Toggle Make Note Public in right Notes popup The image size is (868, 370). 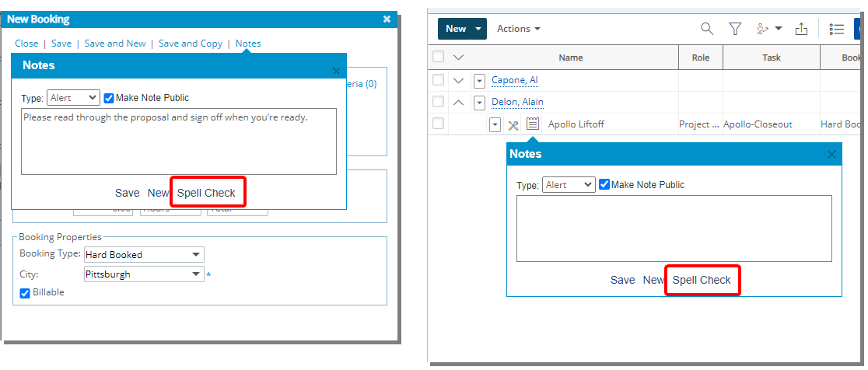pyautogui.click(x=604, y=184)
